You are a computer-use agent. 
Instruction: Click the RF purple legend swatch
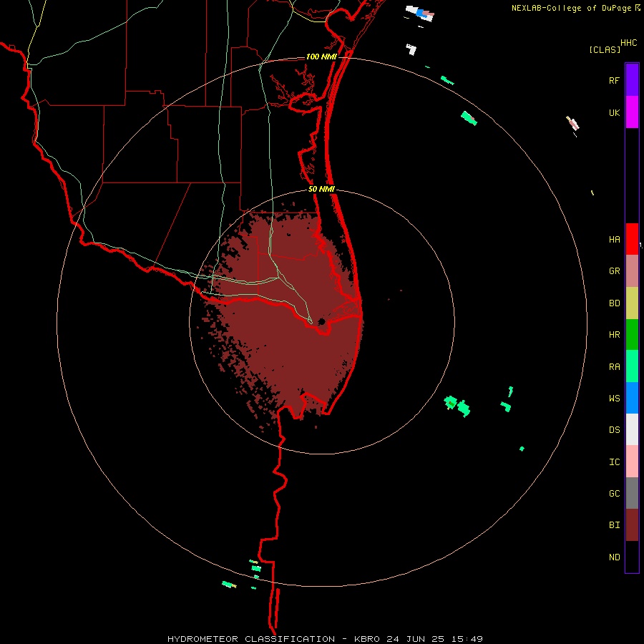coord(632,80)
